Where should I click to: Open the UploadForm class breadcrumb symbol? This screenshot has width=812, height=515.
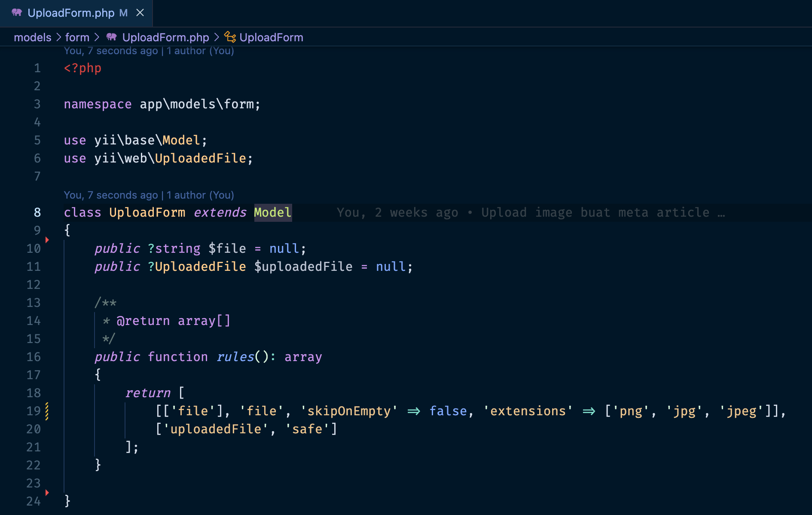[272, 37]
